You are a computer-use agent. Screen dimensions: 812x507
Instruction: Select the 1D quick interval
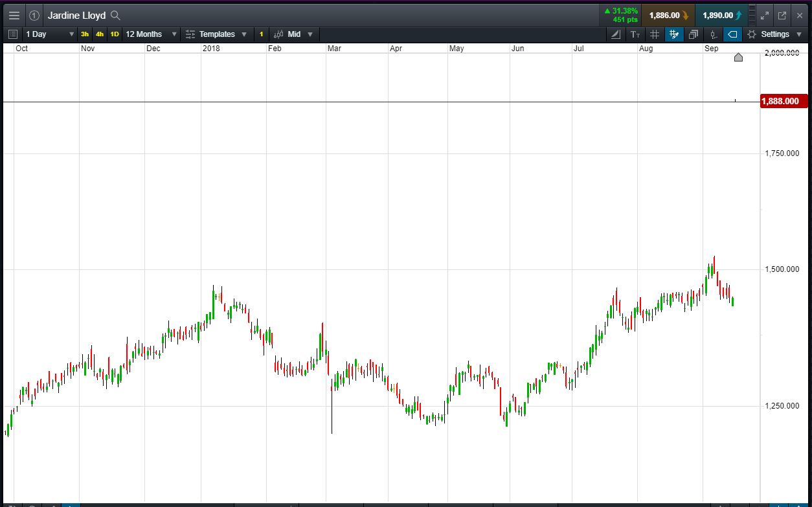pos(115,34)
